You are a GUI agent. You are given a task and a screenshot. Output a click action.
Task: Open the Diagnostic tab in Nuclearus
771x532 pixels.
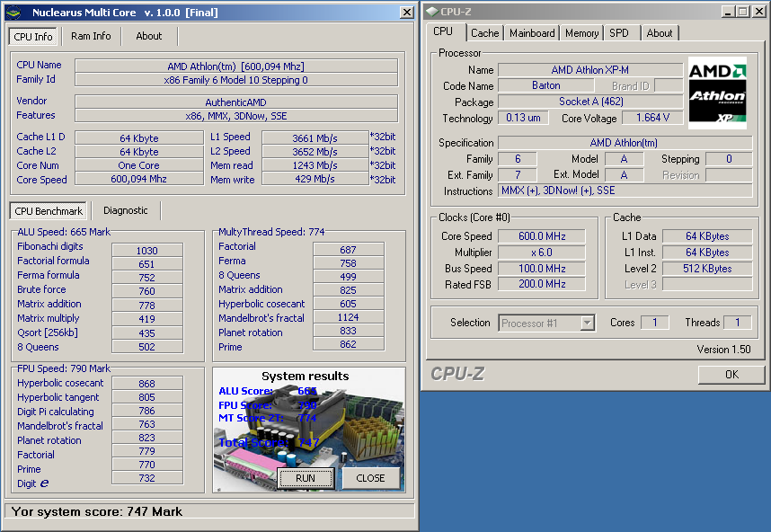[126, 210]
